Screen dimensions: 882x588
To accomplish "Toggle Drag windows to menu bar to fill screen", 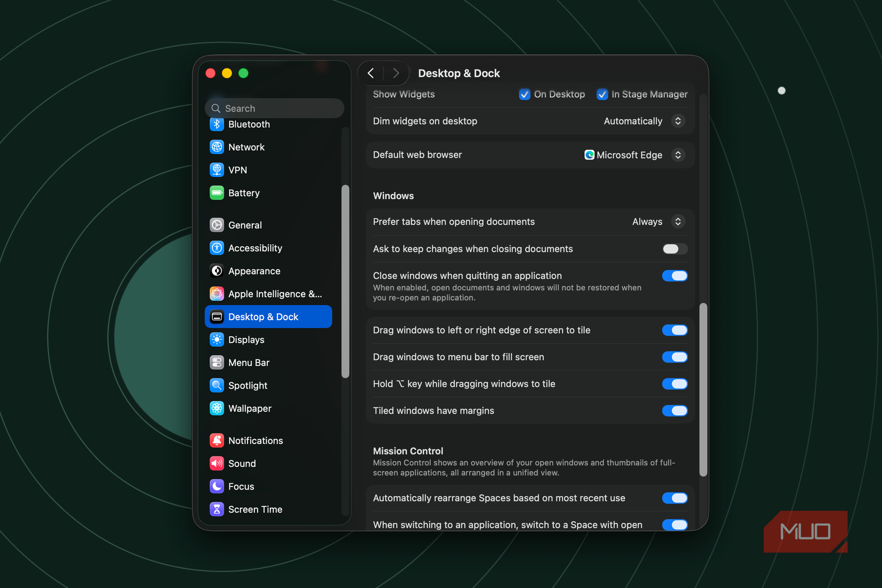I will (x=675, y=357).
